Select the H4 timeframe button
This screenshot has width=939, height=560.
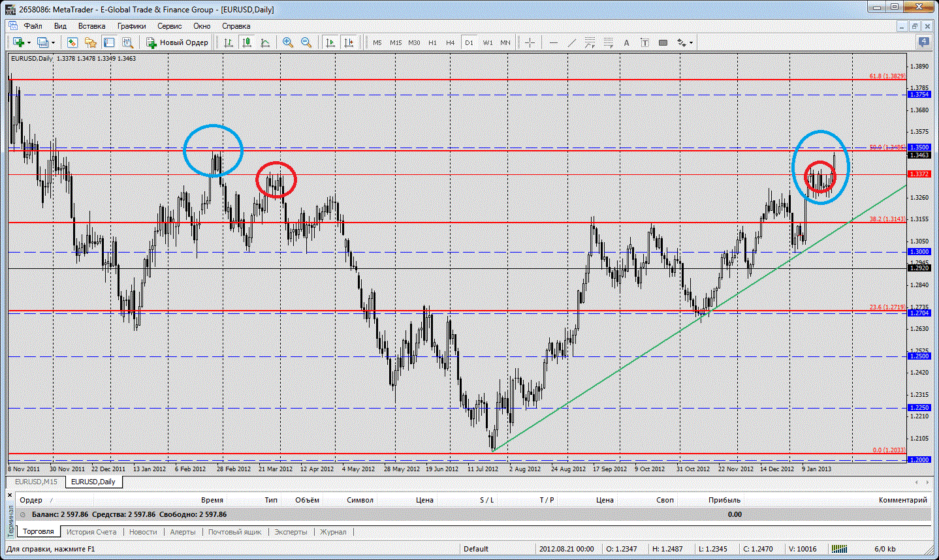[x=450, y=42]
